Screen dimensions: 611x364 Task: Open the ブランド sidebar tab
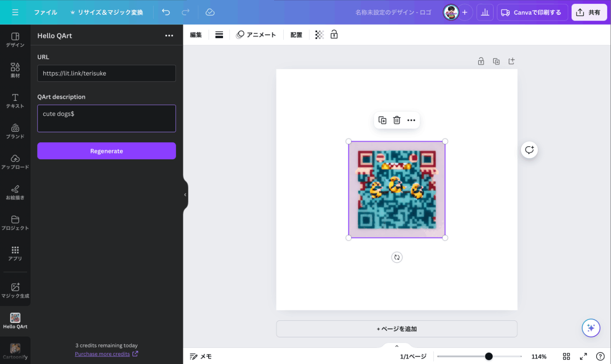click(x=15, y=131)
